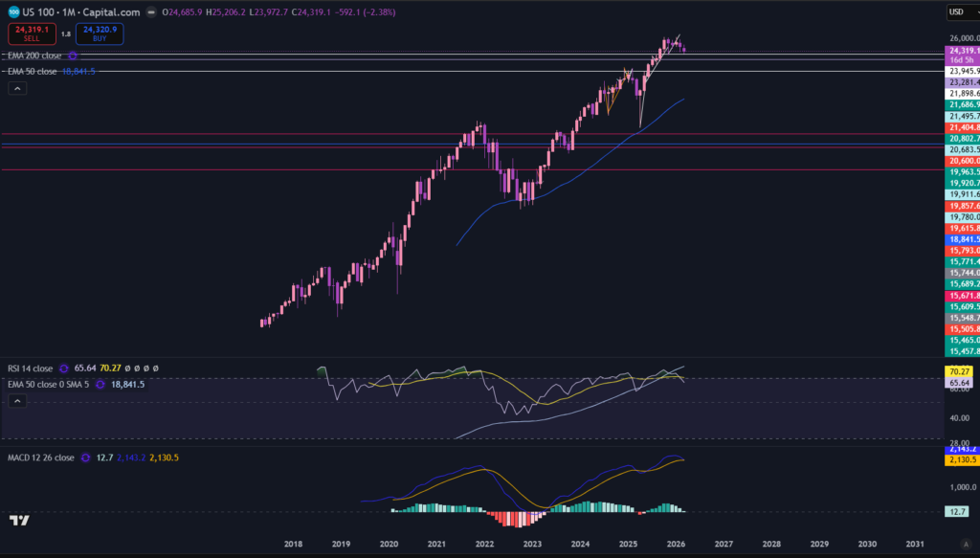
Task: Click the US 100 1M Capital.com title
Action: click(81, 11)
